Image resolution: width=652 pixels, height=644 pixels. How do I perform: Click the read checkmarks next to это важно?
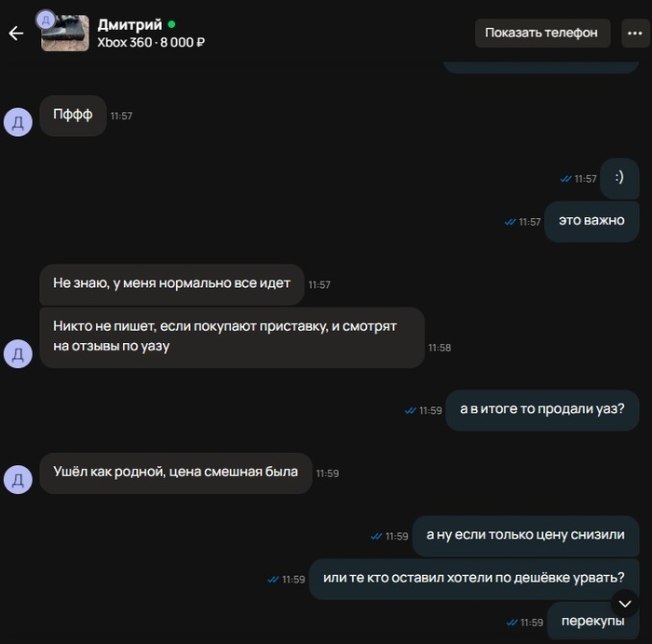(509, 222)
